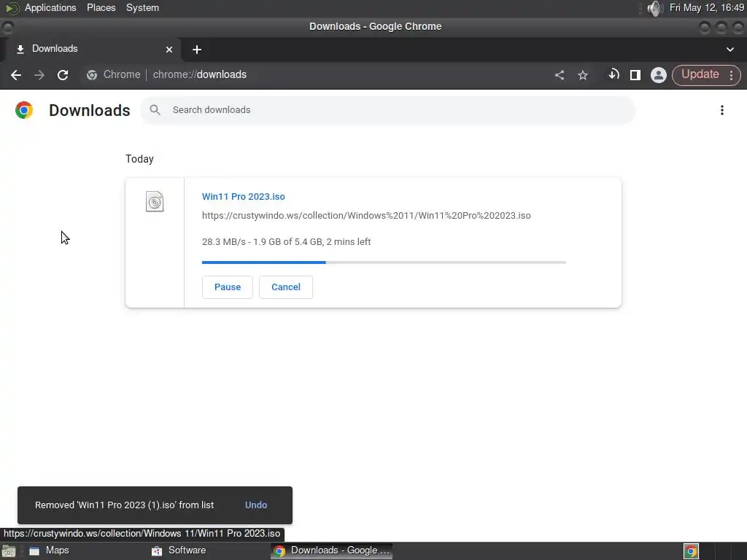This screenshot has height=560, width=747.
Task: Pause the Win11 Pro 2023.iso download
Action: [228, 287]
